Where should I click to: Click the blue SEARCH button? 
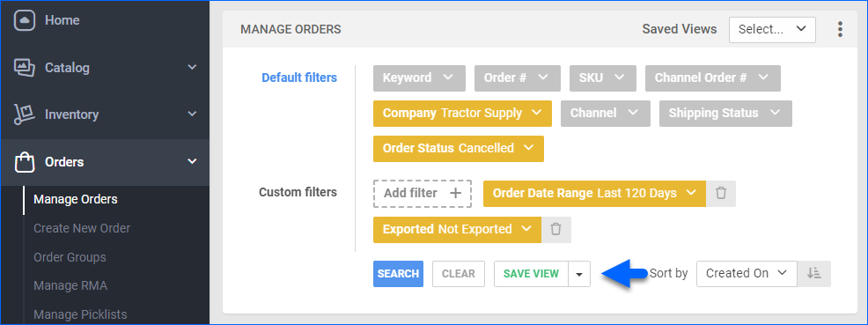click(398, 274)
